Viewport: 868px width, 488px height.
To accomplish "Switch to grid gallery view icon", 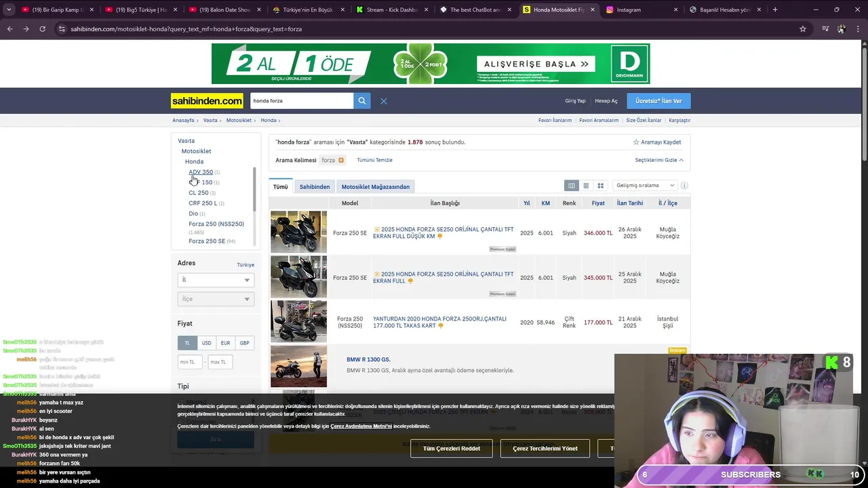I will click(x=600, y=186).
